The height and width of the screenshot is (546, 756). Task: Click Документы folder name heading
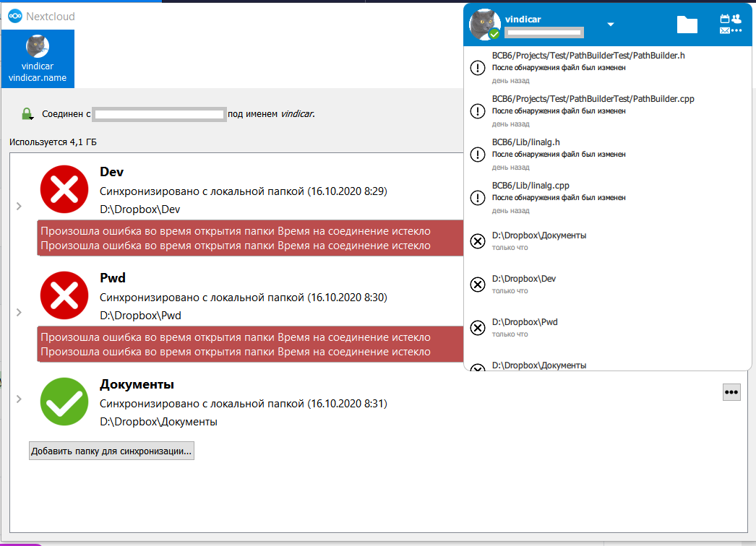(137, 384)
